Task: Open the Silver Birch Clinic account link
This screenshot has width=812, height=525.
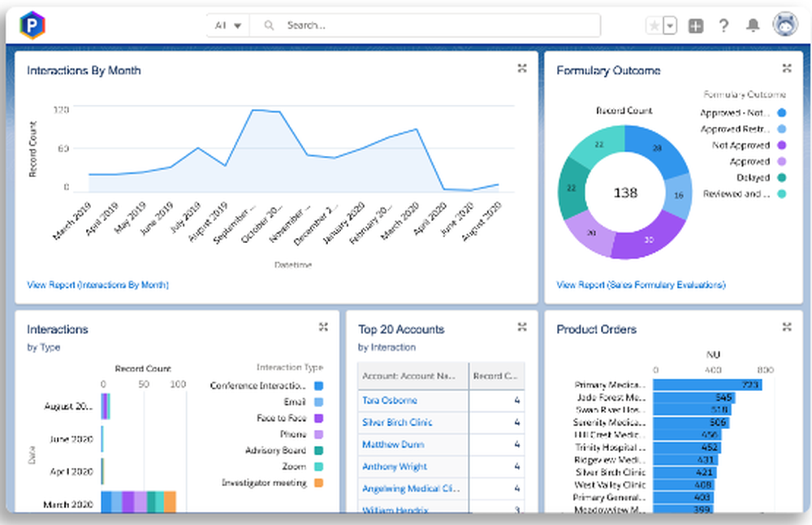Action: pyautogui.click(x=397, y=422)
